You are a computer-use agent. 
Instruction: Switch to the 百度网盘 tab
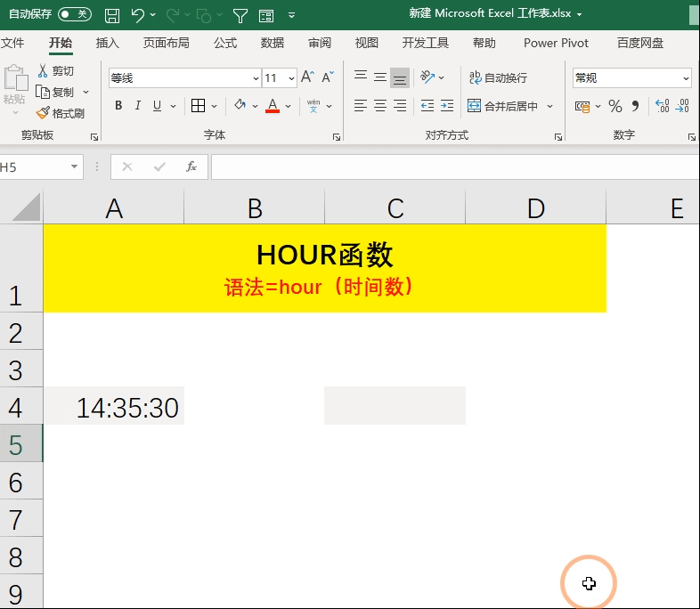coord(640,43)
